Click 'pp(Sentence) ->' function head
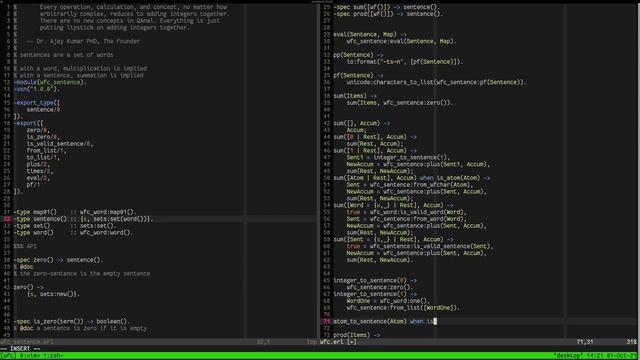Screen dimensions: 640x360 click(x=358, y=55)
